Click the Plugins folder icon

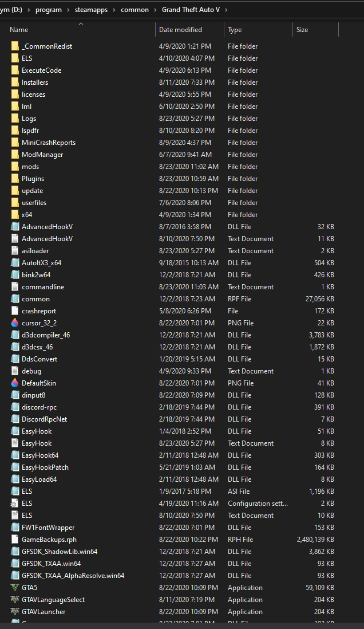tap(15, 179)
